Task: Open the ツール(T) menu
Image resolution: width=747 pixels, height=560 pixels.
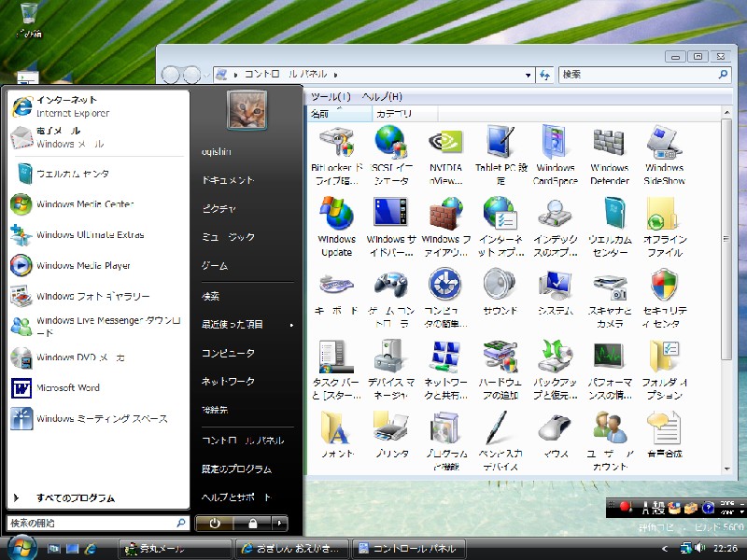Action: coord(331,97)
